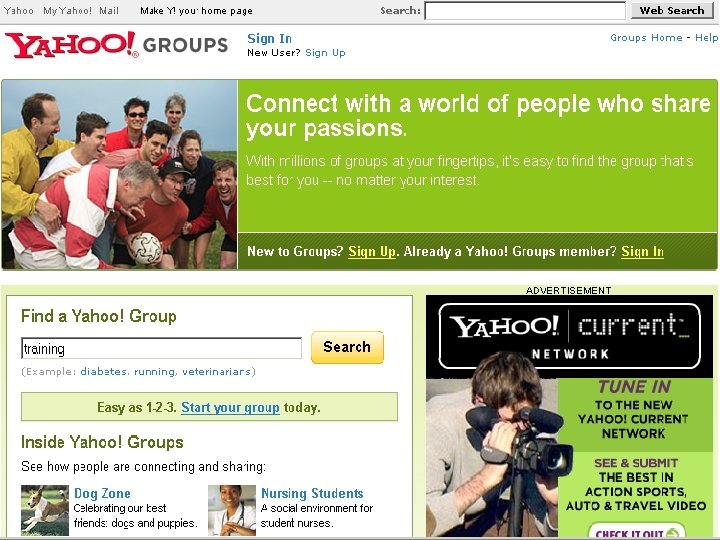Open Groups Home link
Image resolution: width=720 pixels, height=540 pixels.
point(646,38)
